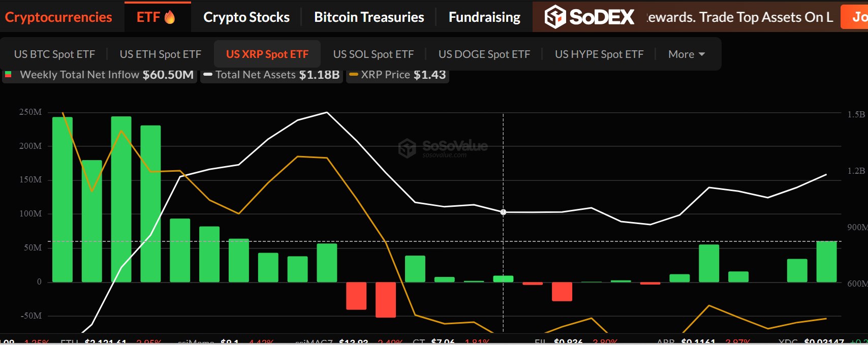
Task: Toggle XRP Price series visibility
Action: [397, 75]
